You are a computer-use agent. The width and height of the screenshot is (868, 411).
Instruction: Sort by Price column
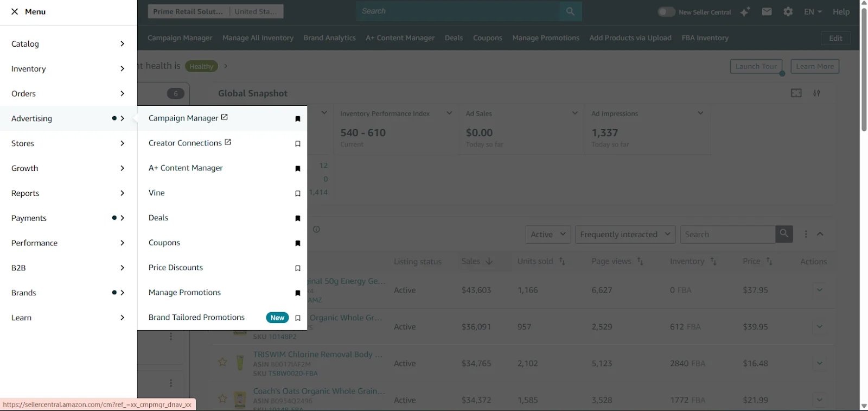tap(769, 261)
